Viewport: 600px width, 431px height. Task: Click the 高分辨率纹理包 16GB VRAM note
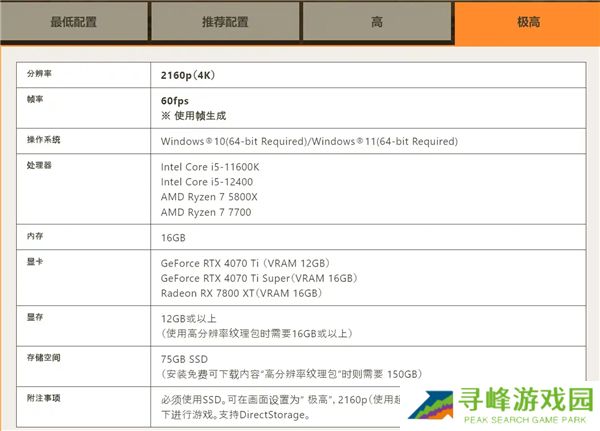tap(256, 333)
